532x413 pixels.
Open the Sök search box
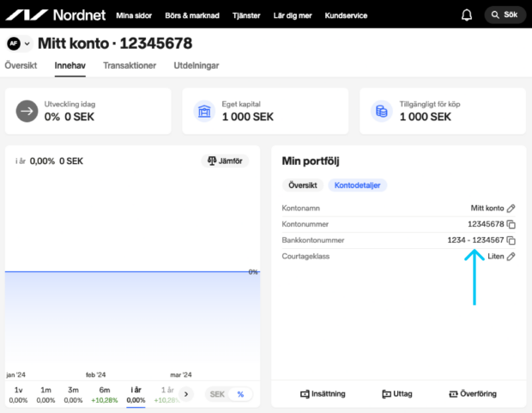pyautogui.click(x=505, y=15)
